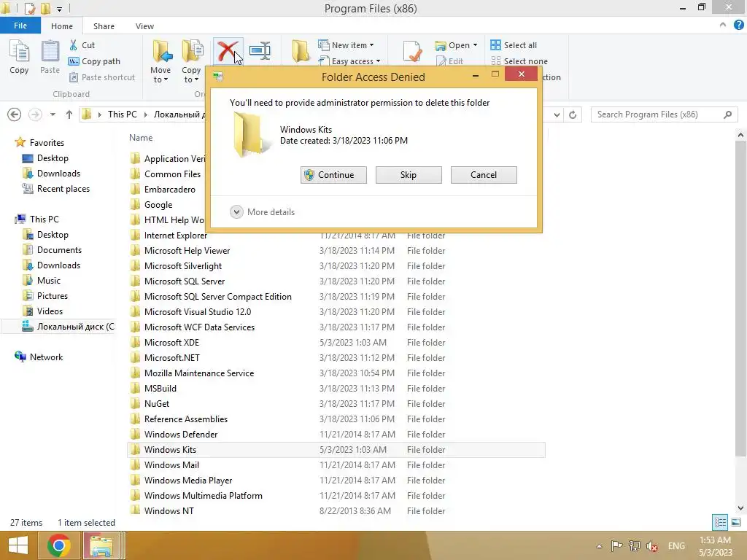Viewport: 747px width, 560px height.
Task: Open the Windows Start button
Action: 18,545
